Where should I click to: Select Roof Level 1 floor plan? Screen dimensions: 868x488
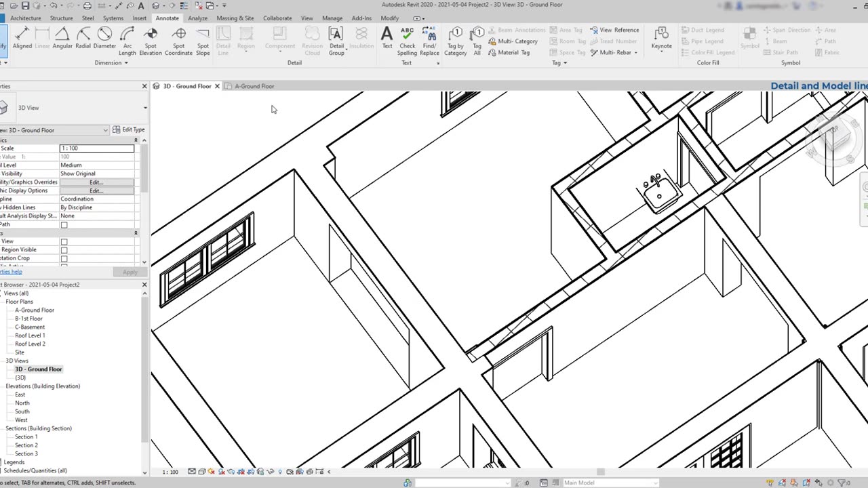(30, 335)
